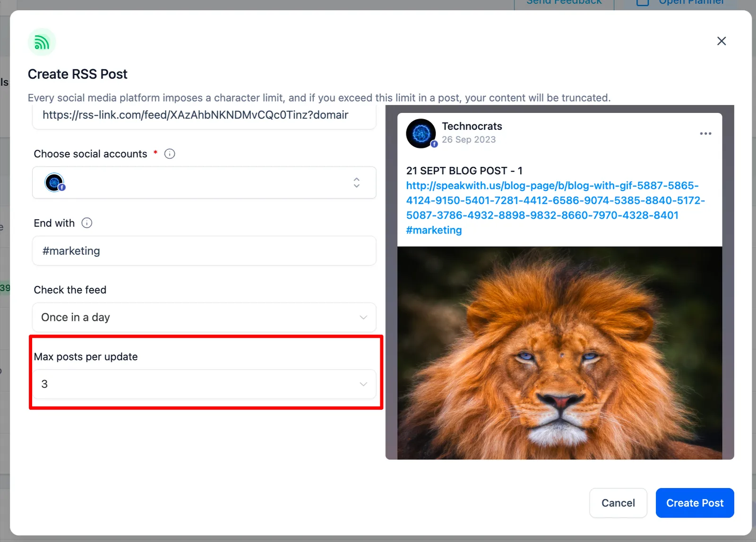
Task: Click the Create Post button
Action: (x=695, y=503)
